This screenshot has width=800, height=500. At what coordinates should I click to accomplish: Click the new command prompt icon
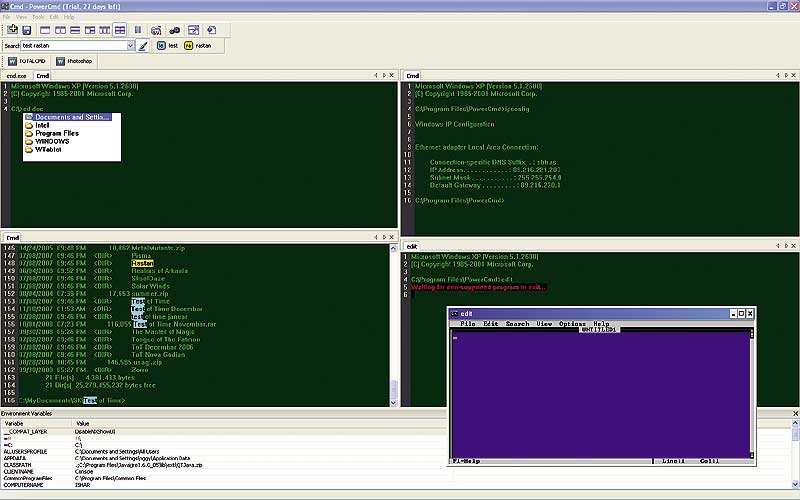pyautogui.click(x=12, y=30)
